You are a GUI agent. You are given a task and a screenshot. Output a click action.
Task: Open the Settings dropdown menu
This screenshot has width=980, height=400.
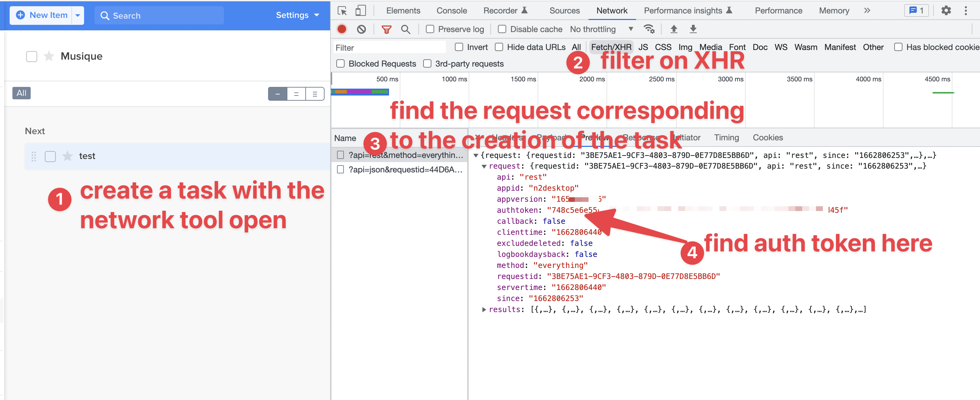[x=297, y=15]
